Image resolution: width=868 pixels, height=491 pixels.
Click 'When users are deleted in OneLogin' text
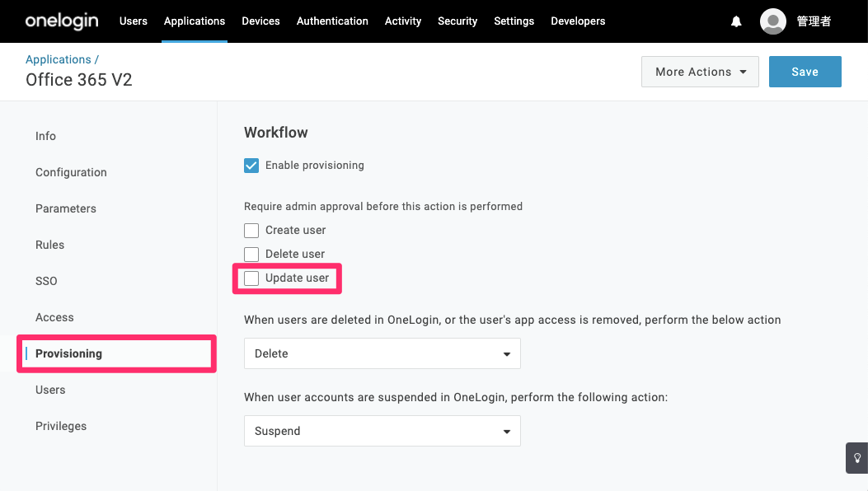tap(512, 320)
